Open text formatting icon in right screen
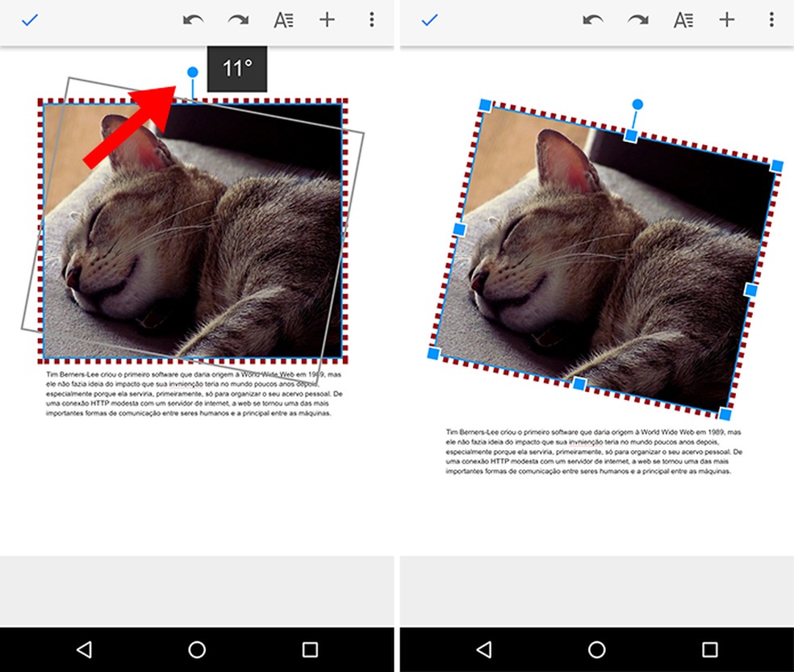The width and height of the screenshot is (794, 672). (683, 20)
